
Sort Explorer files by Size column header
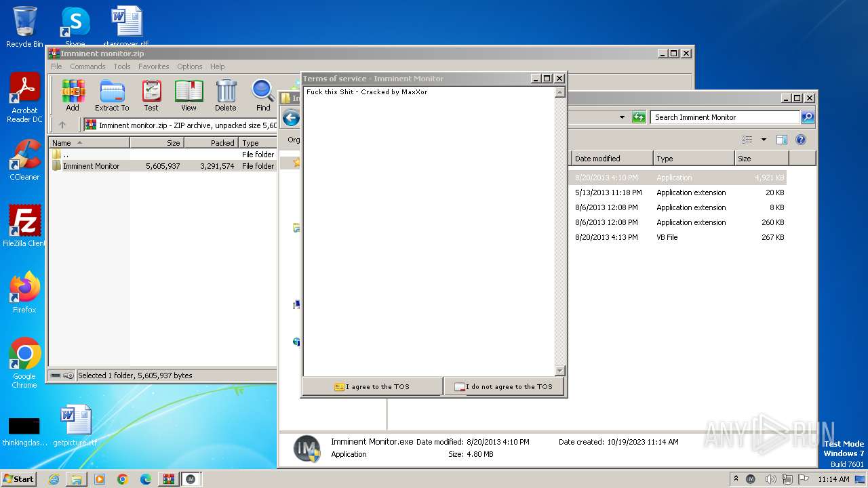click(762, 159)
